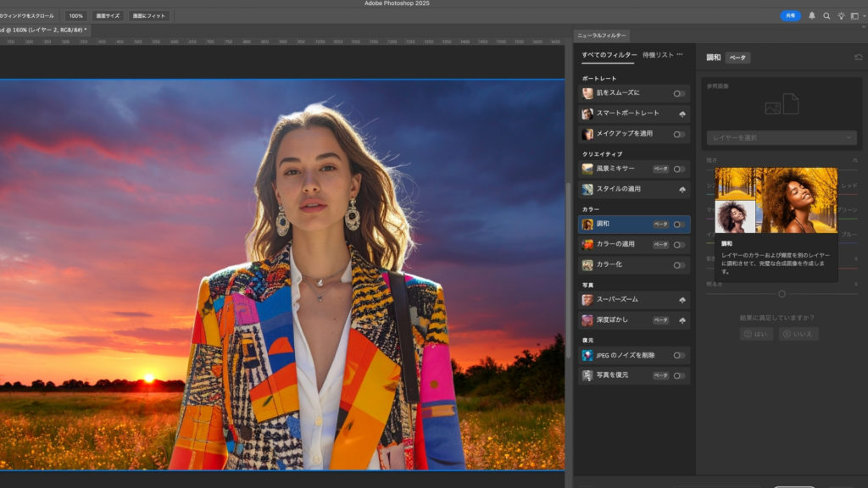
Task: Click the reset arrow icon beside 調和 header
Action: (x=858, y=58)
